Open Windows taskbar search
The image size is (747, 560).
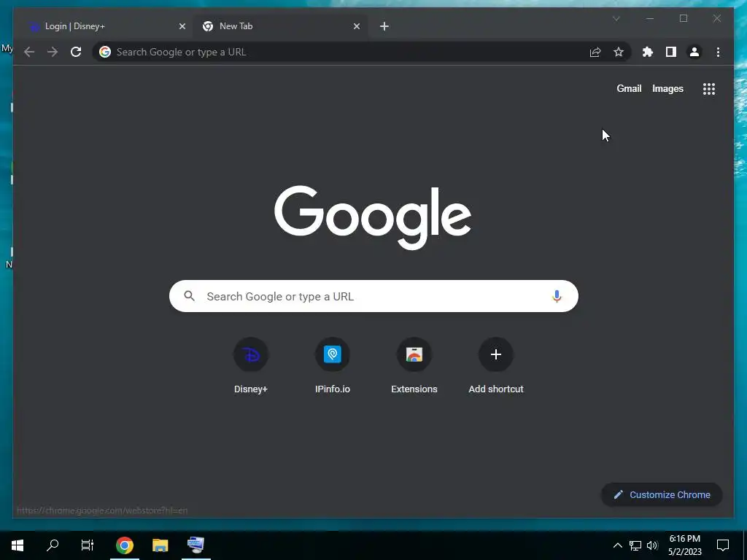click(53, 545)
